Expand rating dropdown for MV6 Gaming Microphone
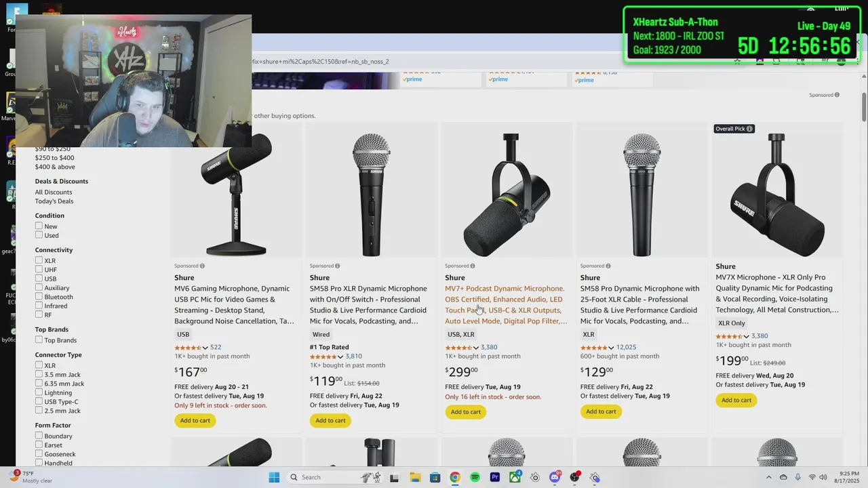 tap(205, 348)
